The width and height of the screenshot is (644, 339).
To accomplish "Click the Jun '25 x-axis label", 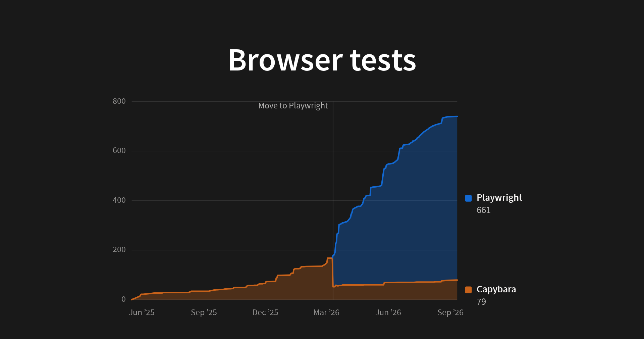I will click(142, 312).
